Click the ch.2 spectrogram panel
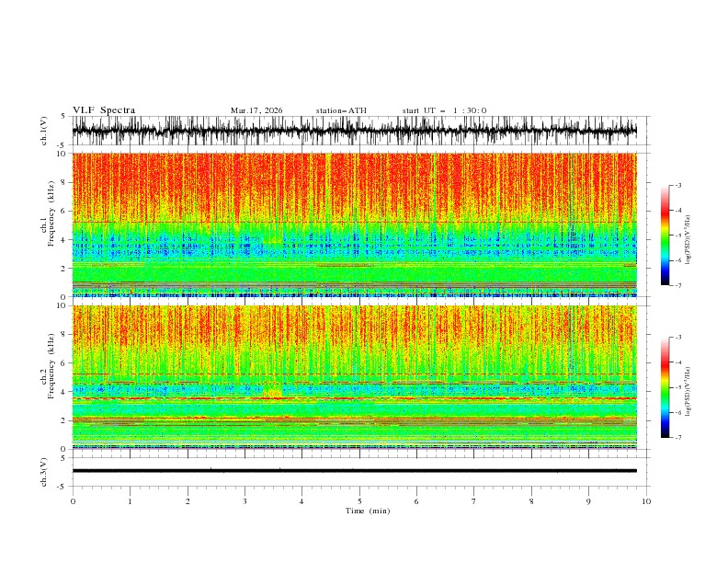The height and width of the screenshot is (563, 728). 354,377
